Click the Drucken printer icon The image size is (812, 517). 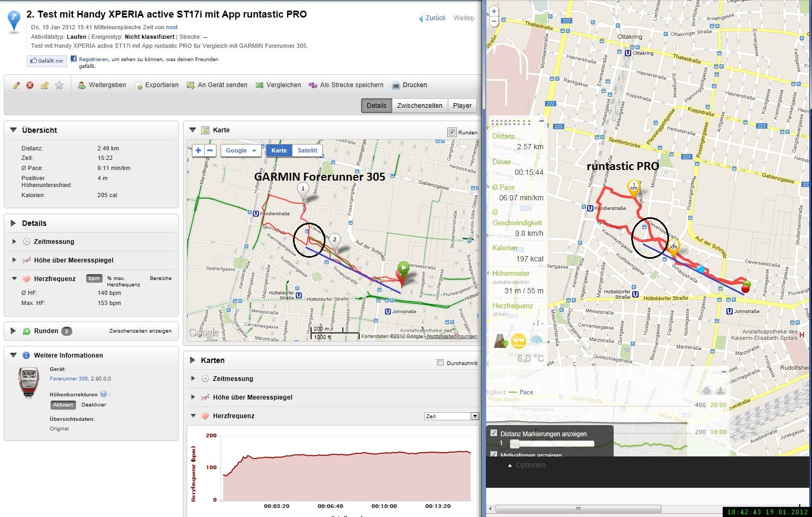[396, 85]
